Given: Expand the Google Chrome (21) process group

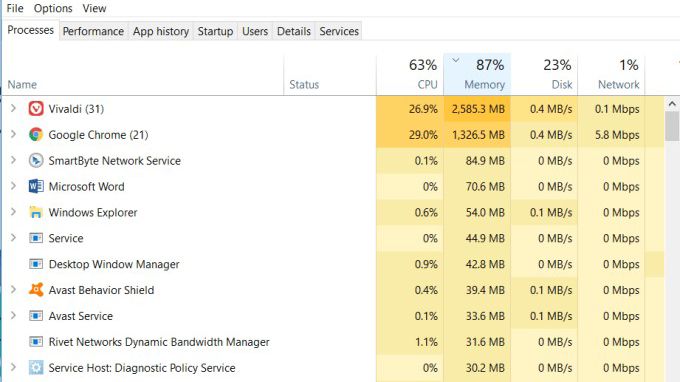Looking at the screenshot, I should pos(13,134).
